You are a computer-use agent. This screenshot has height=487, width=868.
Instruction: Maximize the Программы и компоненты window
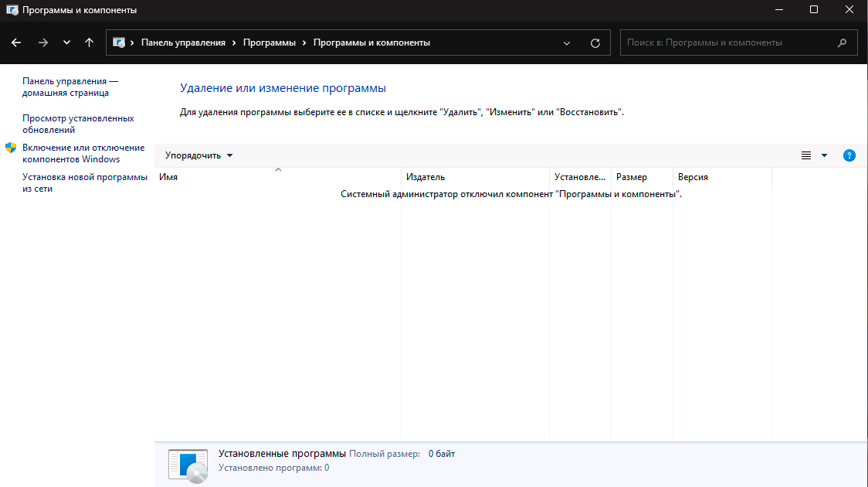[814, 10]
